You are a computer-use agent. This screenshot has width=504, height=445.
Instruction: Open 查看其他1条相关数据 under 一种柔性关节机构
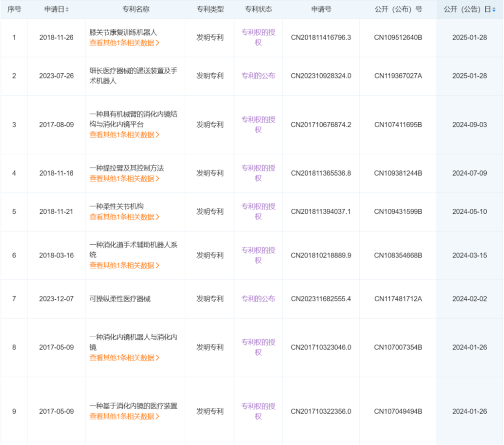[x=125, y=217]
